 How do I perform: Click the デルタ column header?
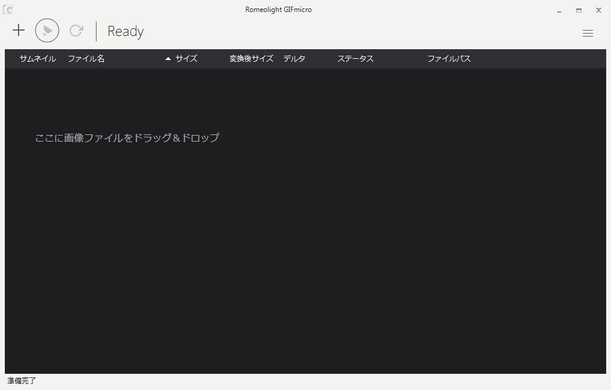294,58
